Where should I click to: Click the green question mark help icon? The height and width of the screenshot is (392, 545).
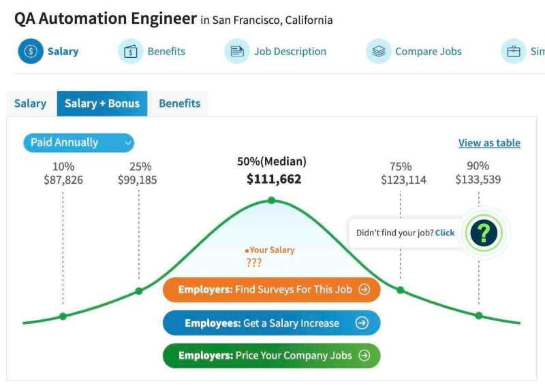tap(483, 233)
